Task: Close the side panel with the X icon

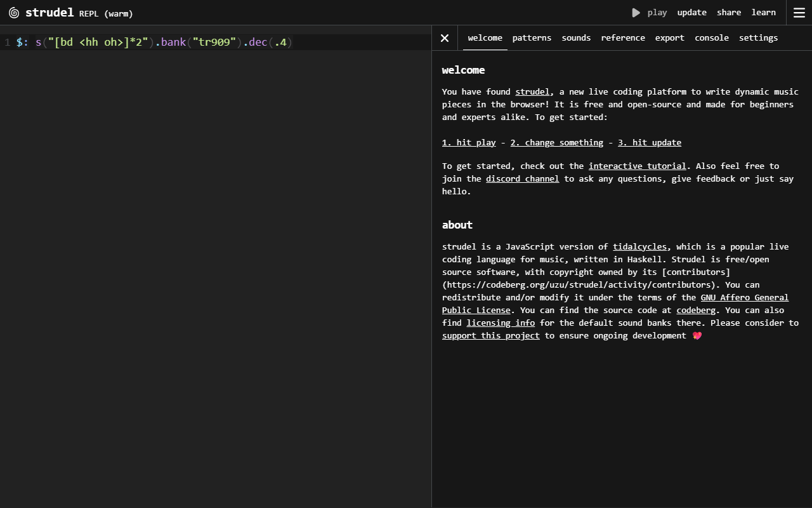Action: click(x=445, y=38)
